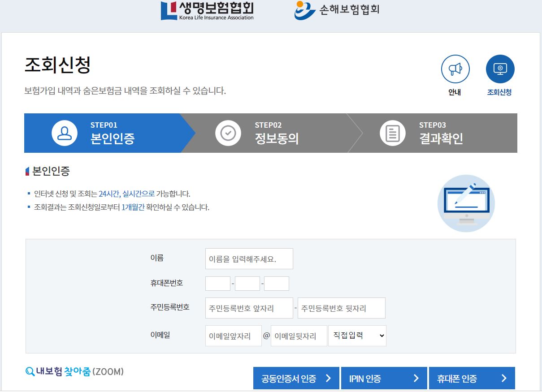This screenshot has height=392, width=542.
Task: Start IPIN 인증 verification
Action: [384, 378]
